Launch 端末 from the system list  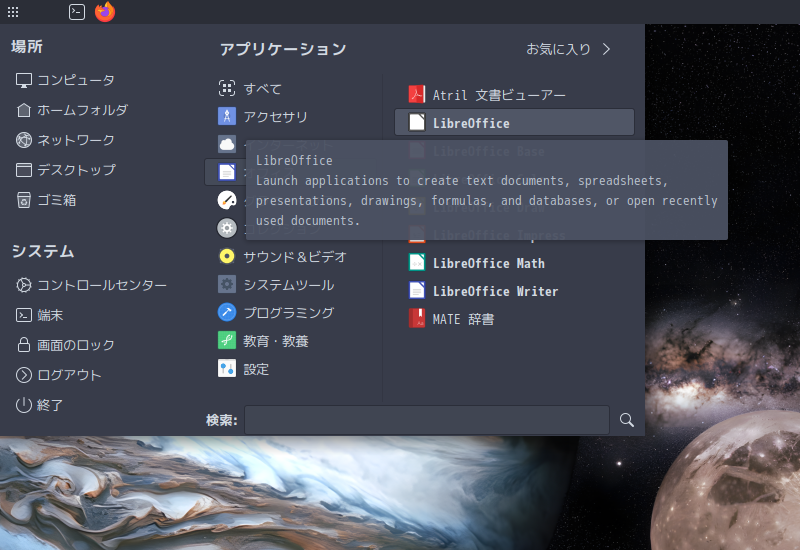point(39,315)
